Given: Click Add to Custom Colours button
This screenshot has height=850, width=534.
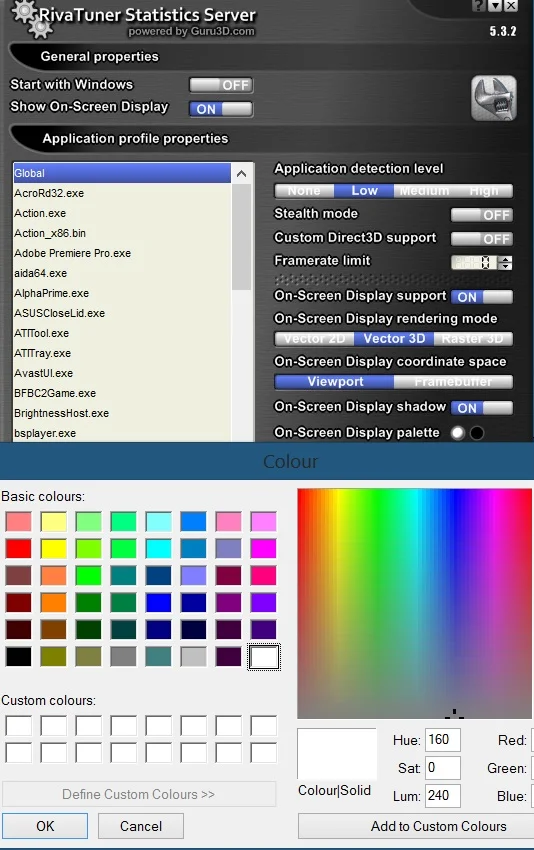Looking at the screenshot, I should [416, 826].
